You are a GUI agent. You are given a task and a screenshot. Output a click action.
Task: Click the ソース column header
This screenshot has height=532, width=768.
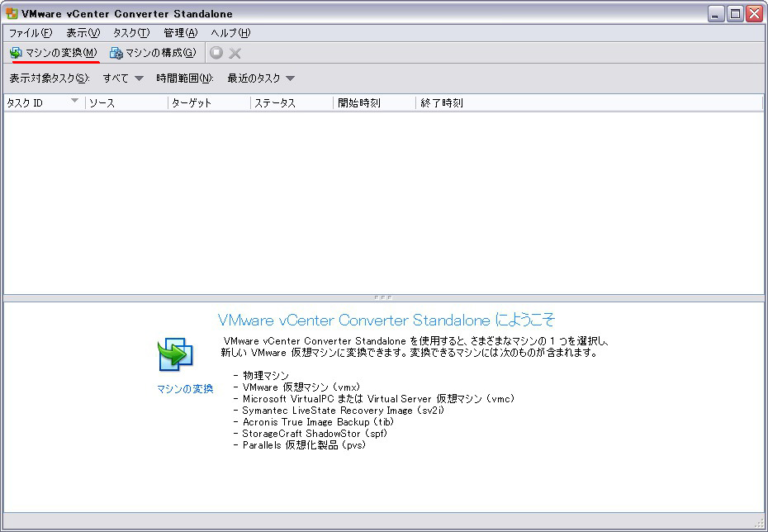tap(127, 103)
